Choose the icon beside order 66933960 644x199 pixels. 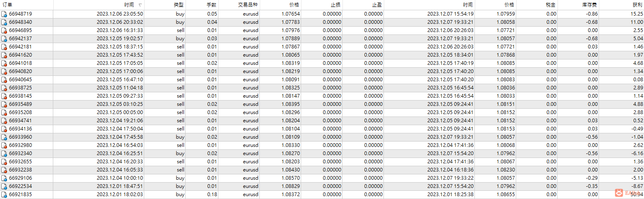[x=4, y=137]
